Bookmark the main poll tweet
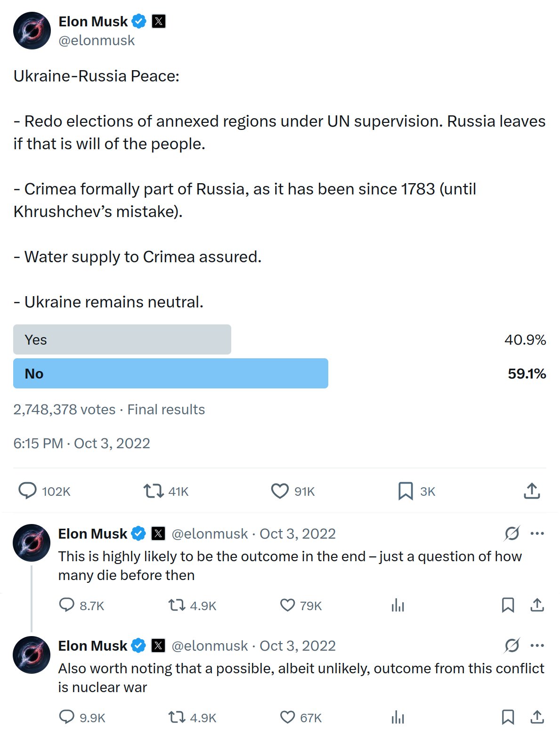 (x=406, y=491)
